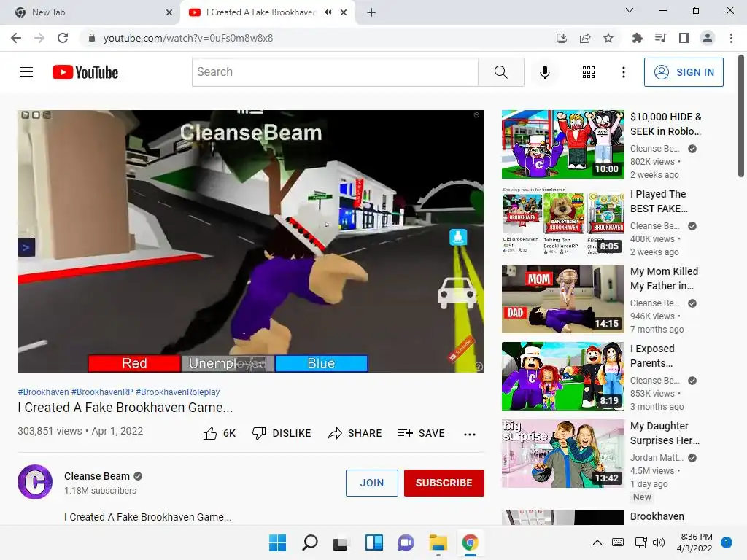This screenshot has height=560, width=747.
Task: Click the 303,851 views text
Action: (x=50, y=431)
